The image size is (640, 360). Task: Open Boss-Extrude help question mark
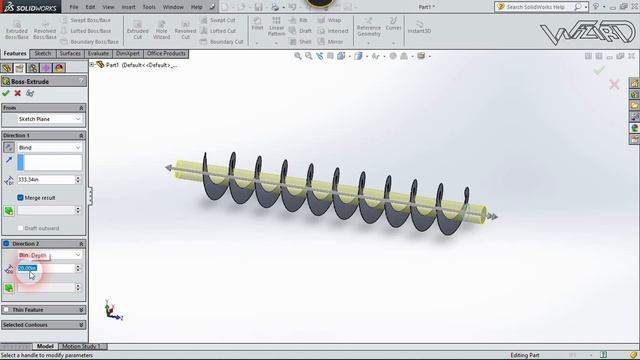tap(81, 81)
